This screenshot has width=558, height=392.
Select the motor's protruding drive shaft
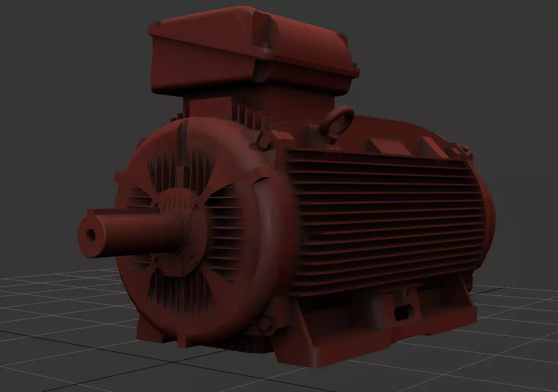(x=132, y=233)
